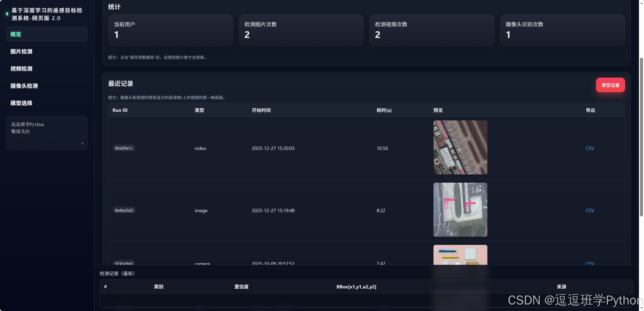Click the red 清空记录 clear records button
Screen dimensions: 644x311
pos(610,85)
